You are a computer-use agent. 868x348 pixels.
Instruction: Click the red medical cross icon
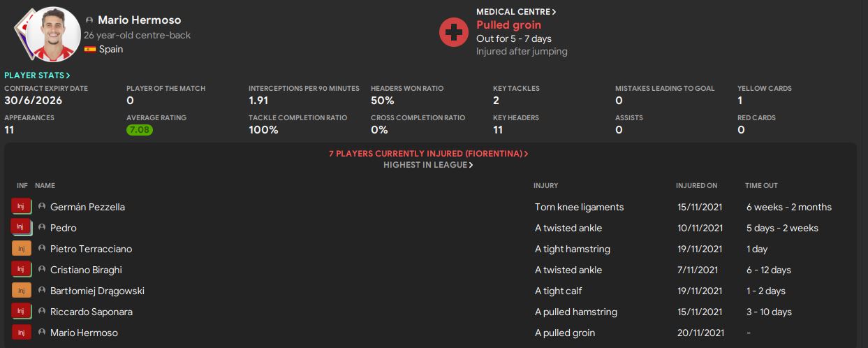pos(453,32)
